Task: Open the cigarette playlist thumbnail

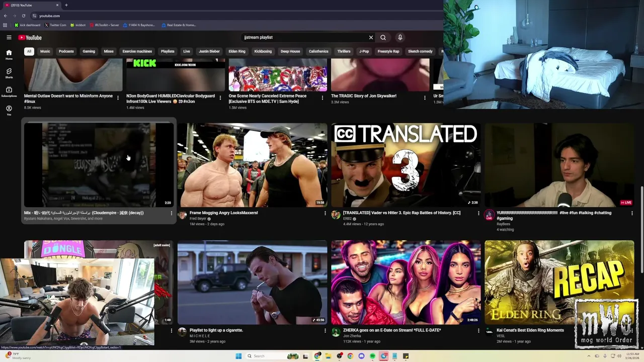Action: [x=252, y=282]
